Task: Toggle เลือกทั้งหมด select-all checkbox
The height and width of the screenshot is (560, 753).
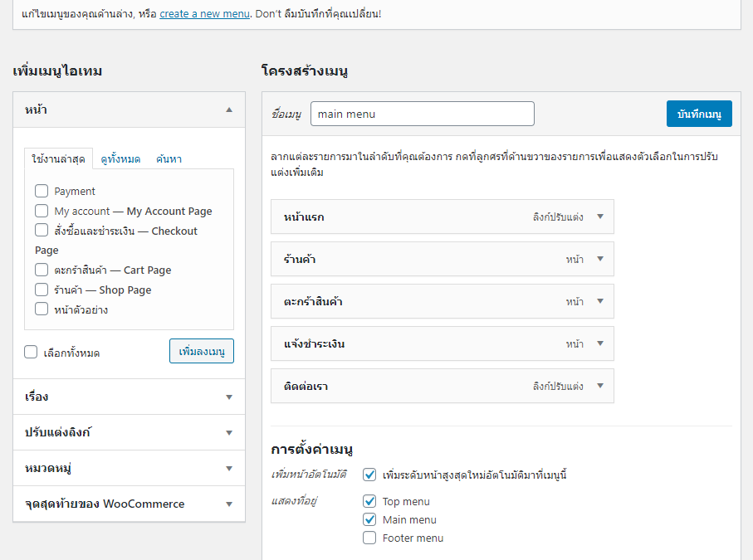Action: pos(31,353)
